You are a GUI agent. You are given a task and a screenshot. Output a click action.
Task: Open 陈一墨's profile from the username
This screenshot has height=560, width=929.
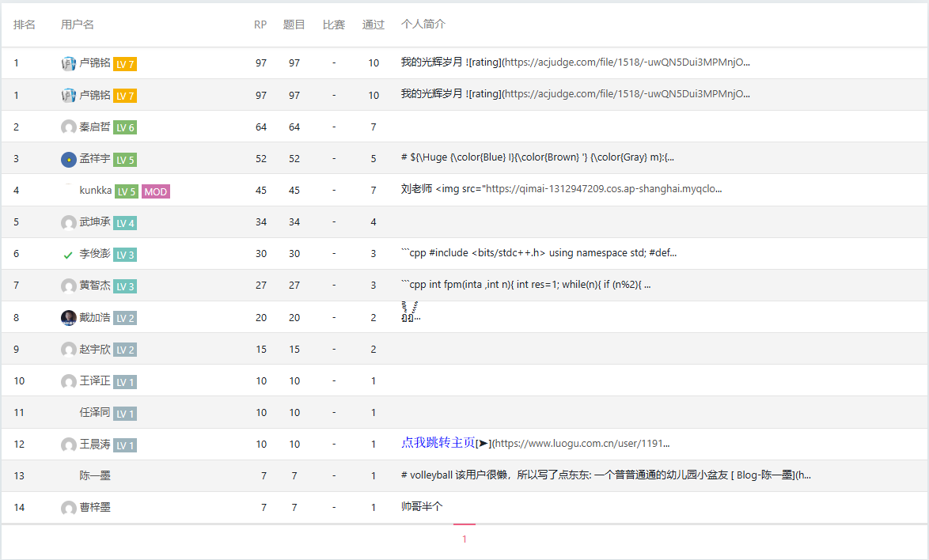point(95,475)
